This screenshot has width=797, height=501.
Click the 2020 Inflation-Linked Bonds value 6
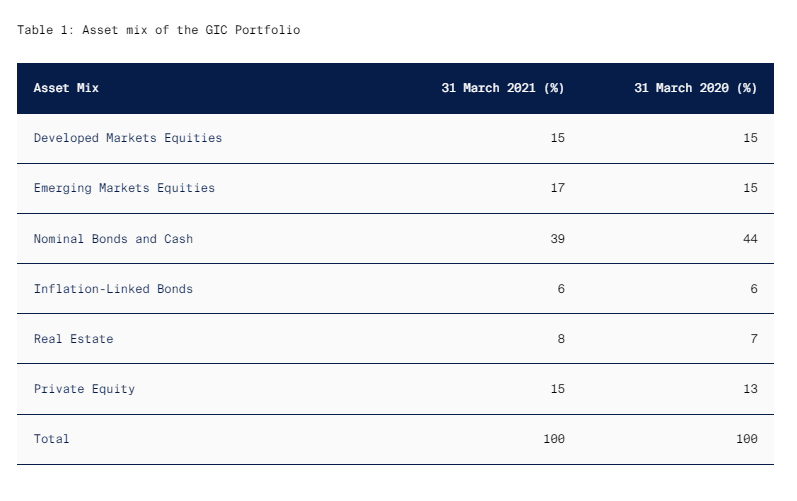pyautogui.click(x=754, y=289)
